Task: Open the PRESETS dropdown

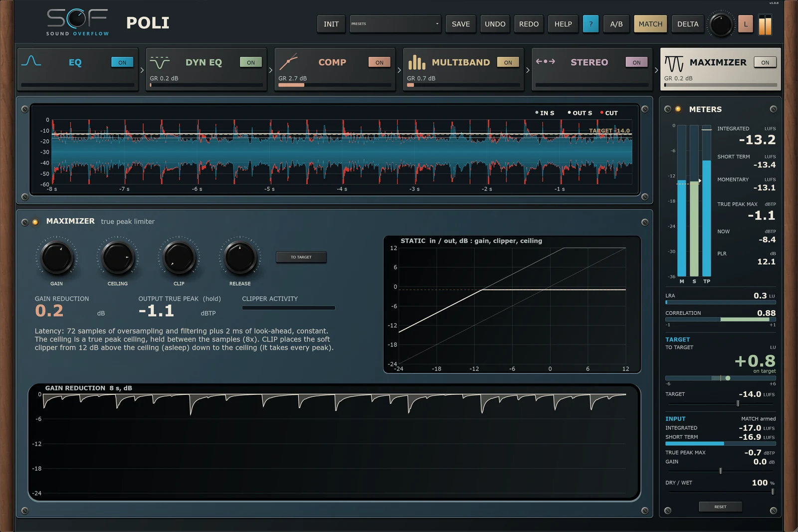Action: pos(395,24)
